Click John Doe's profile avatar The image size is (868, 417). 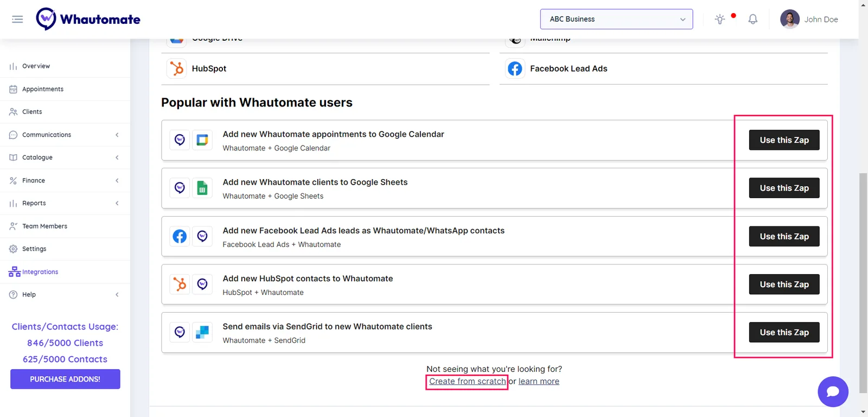[790, 19]
